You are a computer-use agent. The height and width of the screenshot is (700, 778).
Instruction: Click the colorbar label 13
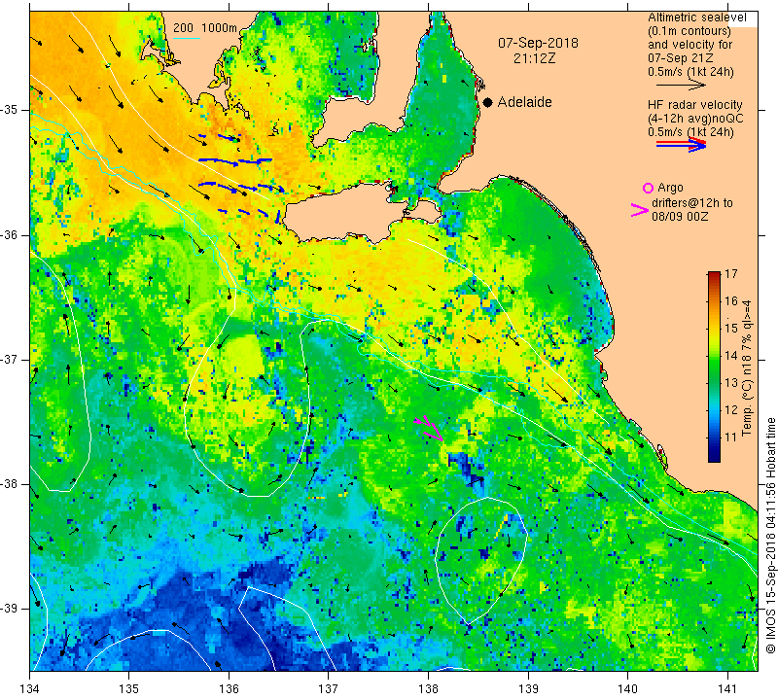coord(731,383)
